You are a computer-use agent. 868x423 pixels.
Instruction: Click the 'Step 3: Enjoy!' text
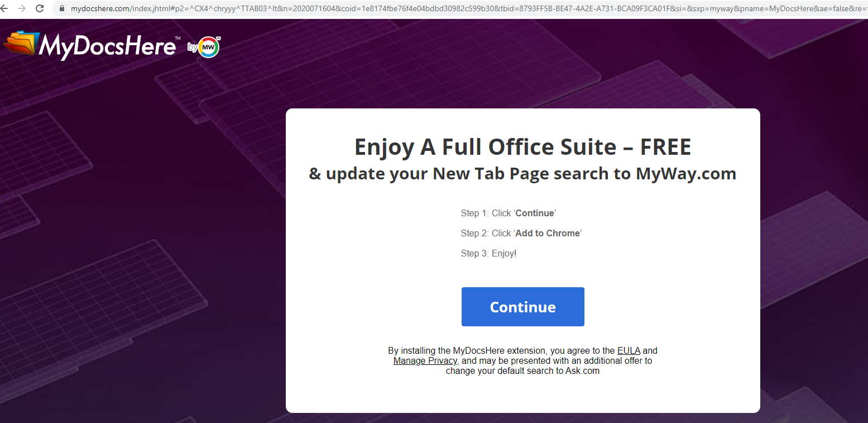pos(488,254)
